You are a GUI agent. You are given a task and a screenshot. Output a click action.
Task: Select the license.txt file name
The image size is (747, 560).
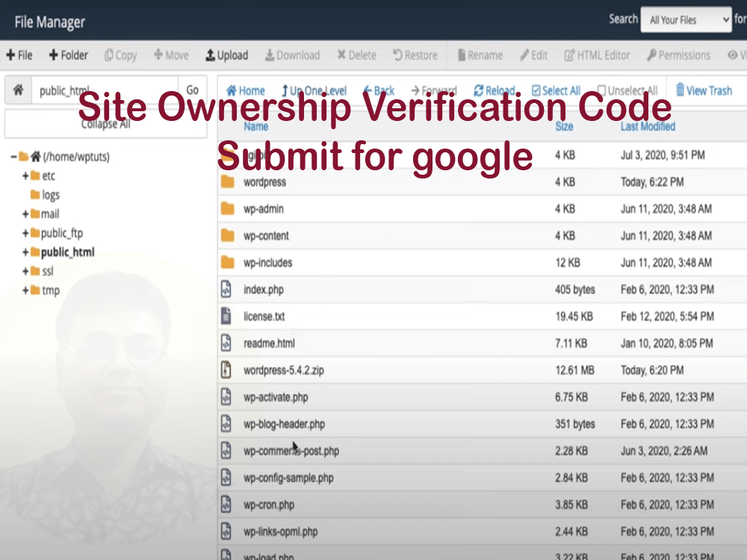(x=264, y=316)
